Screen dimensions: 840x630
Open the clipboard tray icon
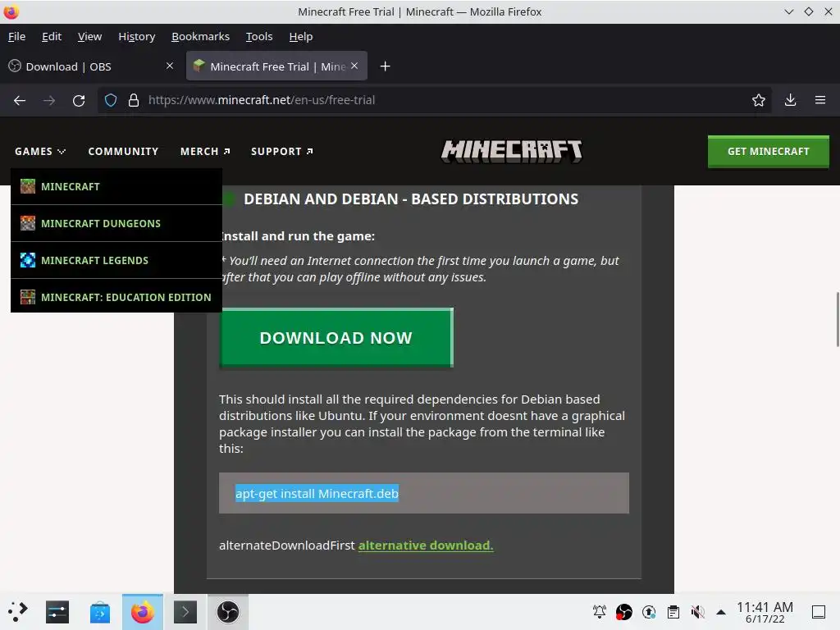click(x=673, y=611)
